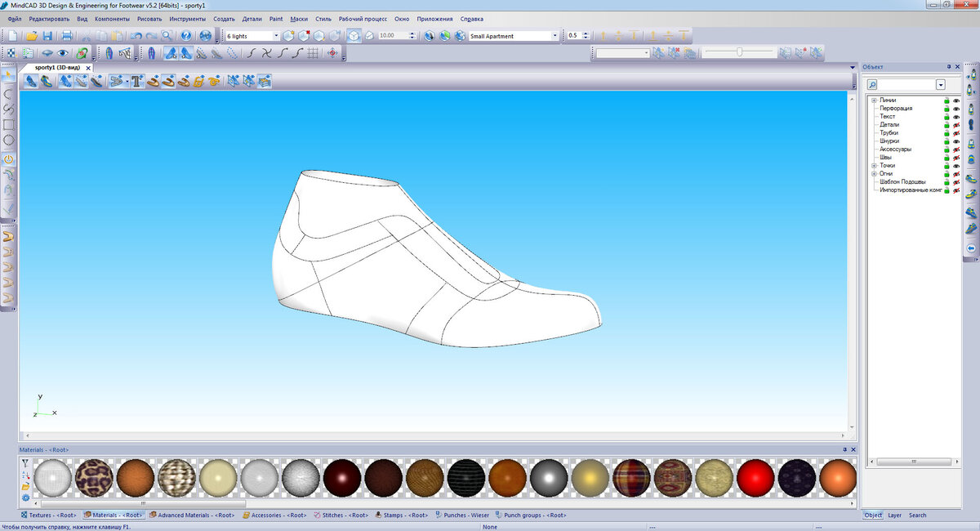Show the hidden Детали layer via eye icon
The height and width of the screenshot is (531, 980).
pos(956,125)
